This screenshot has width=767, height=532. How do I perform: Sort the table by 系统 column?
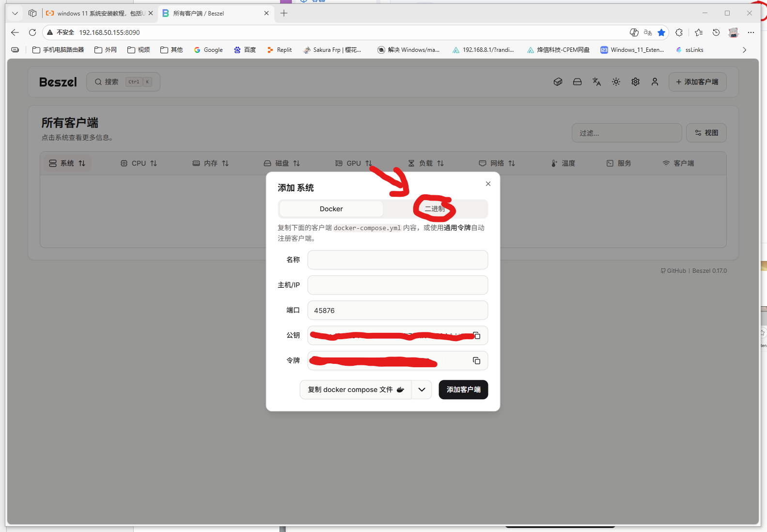tap(67, 163)
